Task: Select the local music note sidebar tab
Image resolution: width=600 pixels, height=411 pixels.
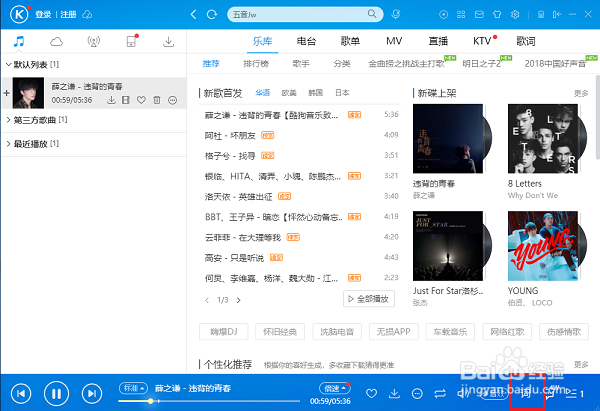Action: (x=18, y=41)
